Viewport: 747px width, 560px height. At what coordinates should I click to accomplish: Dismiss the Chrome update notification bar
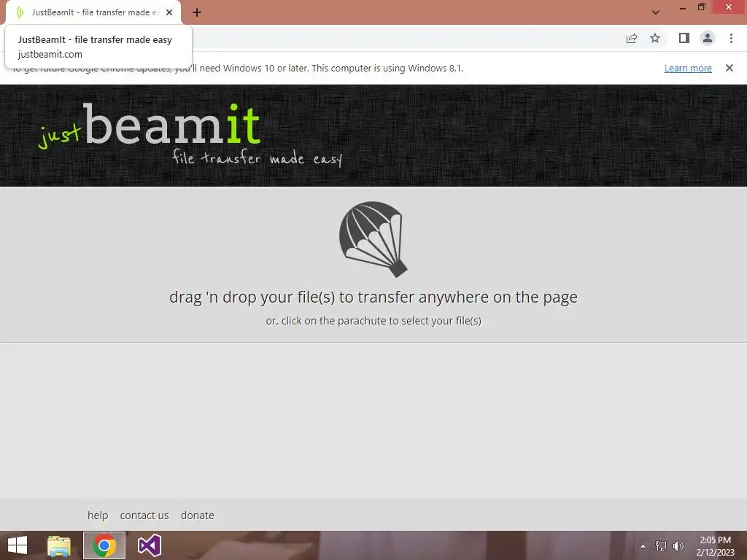point(729,68)
